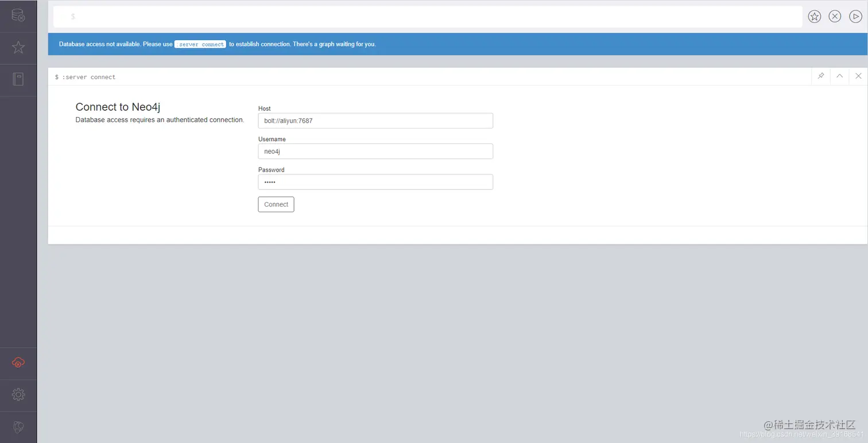
Task: Open Browser Settings gear icon
Action: [x=18, y=395]
